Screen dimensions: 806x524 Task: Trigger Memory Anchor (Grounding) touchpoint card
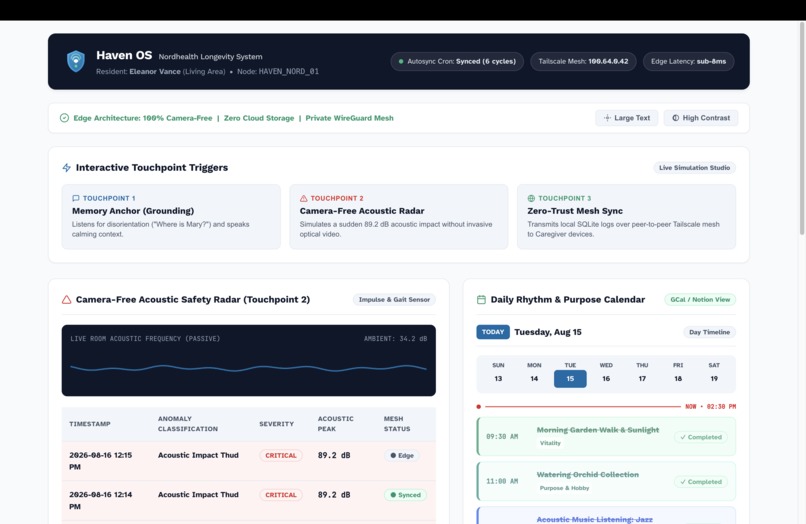pos(171,216)
